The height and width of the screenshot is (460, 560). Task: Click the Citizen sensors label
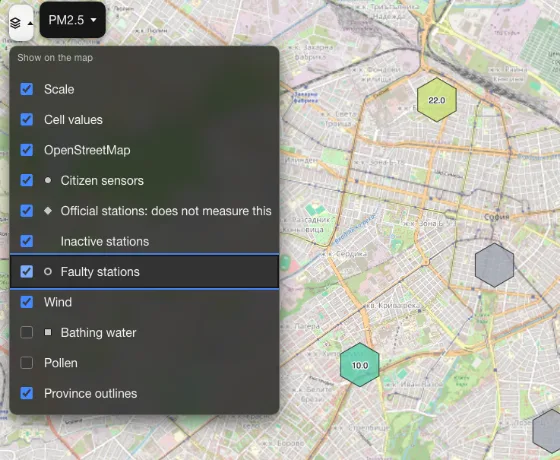[x=102, y=181]
